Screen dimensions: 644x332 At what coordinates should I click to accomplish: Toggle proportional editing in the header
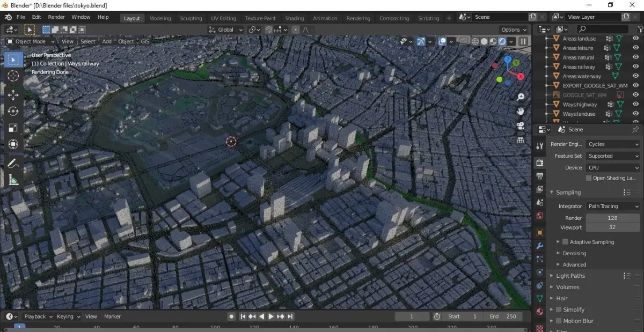click(296, 29)
